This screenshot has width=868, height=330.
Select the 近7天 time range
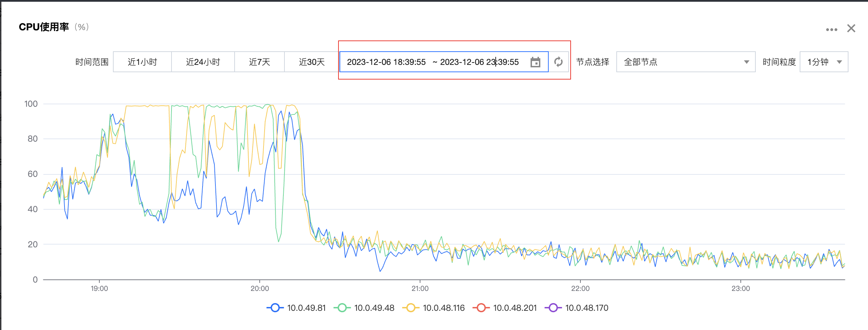pyautogui.click(x=259, y=62)
